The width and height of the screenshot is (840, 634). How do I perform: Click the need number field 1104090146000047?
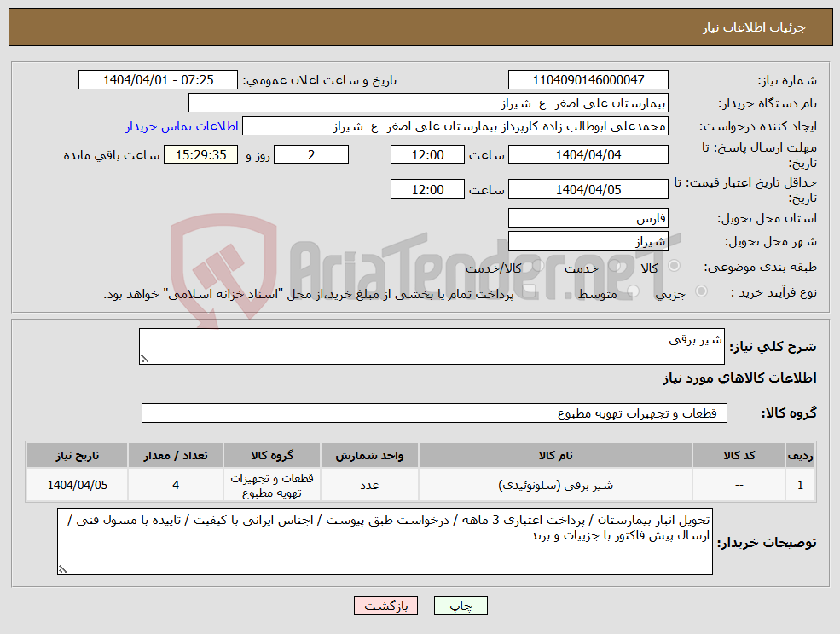(588, 80)
